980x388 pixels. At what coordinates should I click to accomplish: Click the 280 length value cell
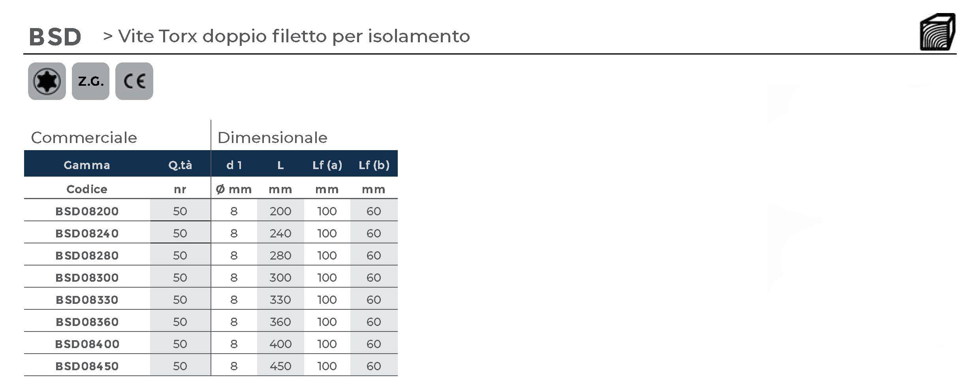click(x=280, y=255)
